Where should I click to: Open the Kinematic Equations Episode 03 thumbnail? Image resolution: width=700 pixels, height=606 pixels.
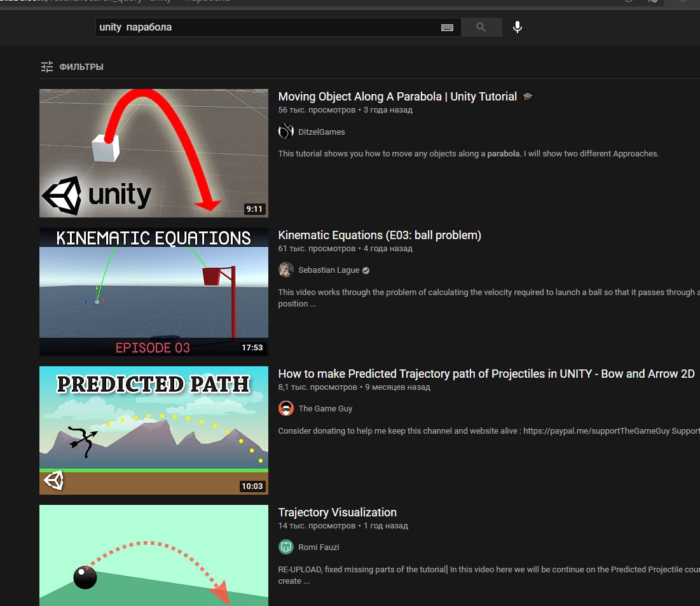click(154, 292)
